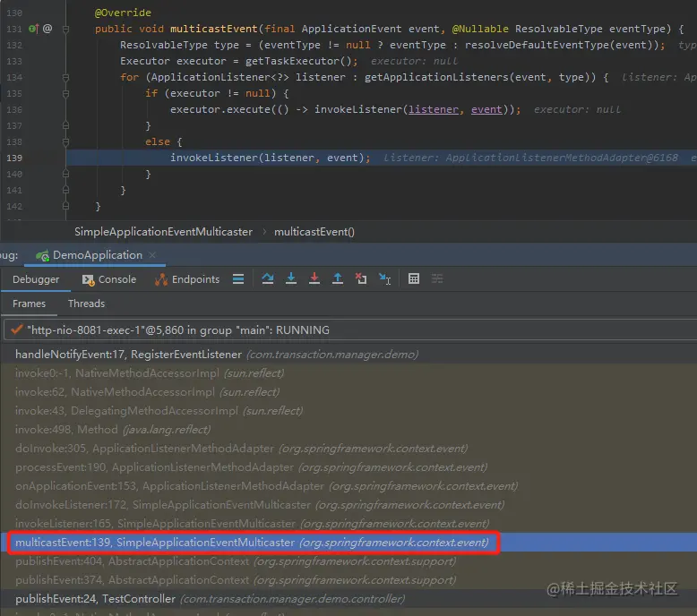697x616 pixels.
Task: Click the fold end marker at line 137
Action: (x=65, y=125)
